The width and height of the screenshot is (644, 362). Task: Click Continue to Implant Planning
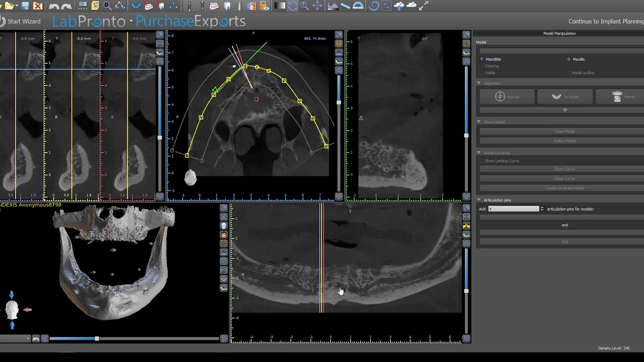click(x=606, y=22)
